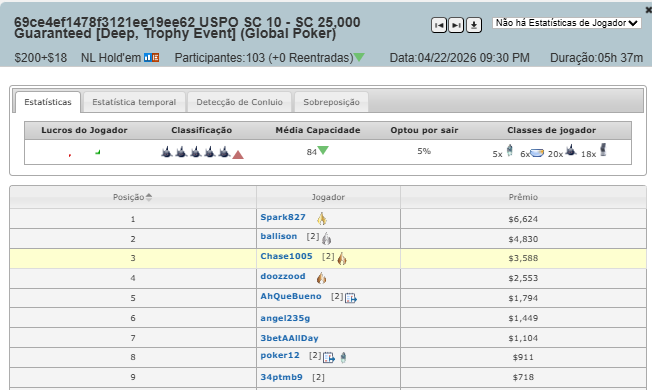
Task: Go to next tournament using skip-forward button
Action: click(456, 25)
